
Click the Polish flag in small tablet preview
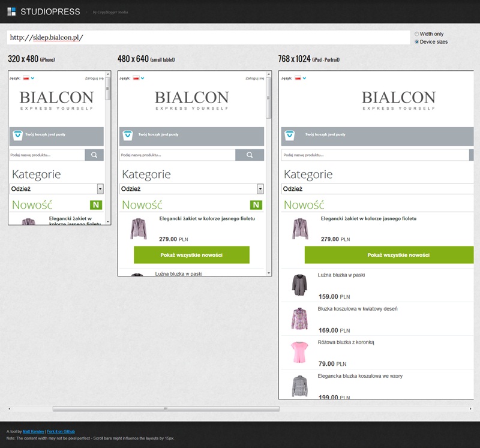(137, 78)
